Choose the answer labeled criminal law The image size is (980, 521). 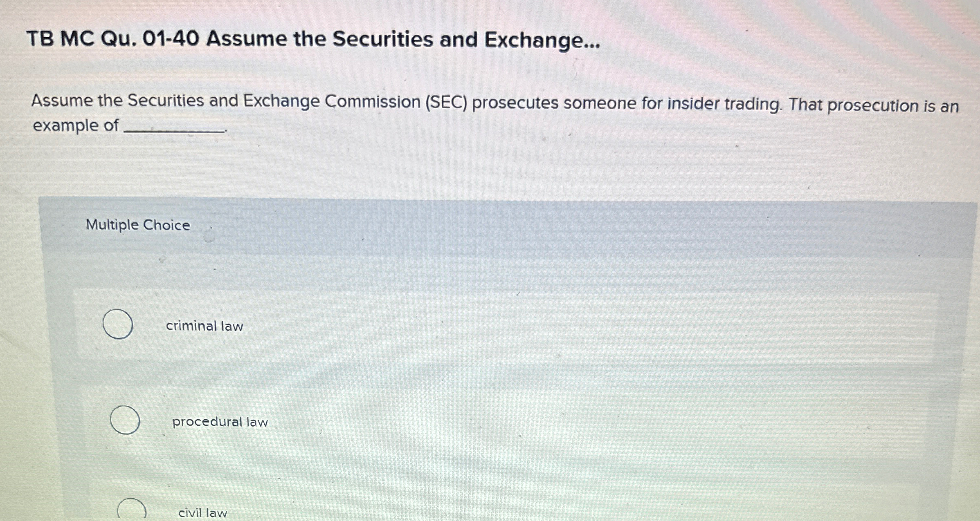click(204, 326)
